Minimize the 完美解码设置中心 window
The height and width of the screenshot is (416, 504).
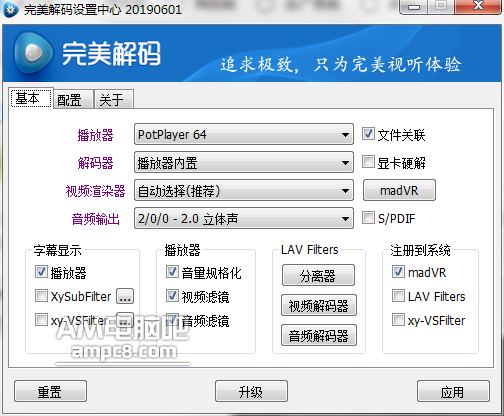point(413,7)
